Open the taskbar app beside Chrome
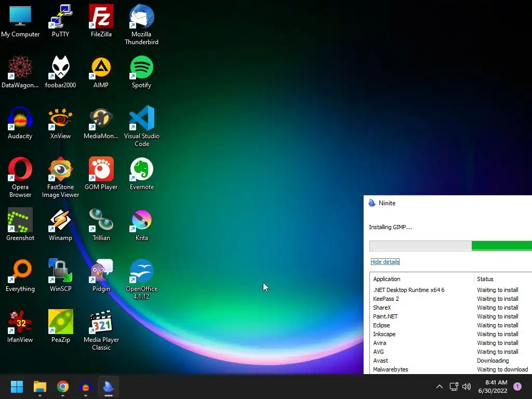Screen dimensions: 532x399 click(86, 387)
